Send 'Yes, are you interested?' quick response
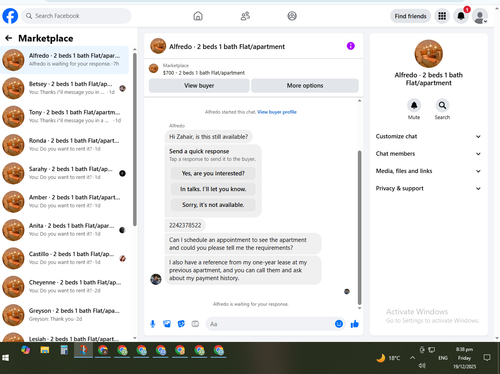This screenshot has width=500, height=374. 213,173
